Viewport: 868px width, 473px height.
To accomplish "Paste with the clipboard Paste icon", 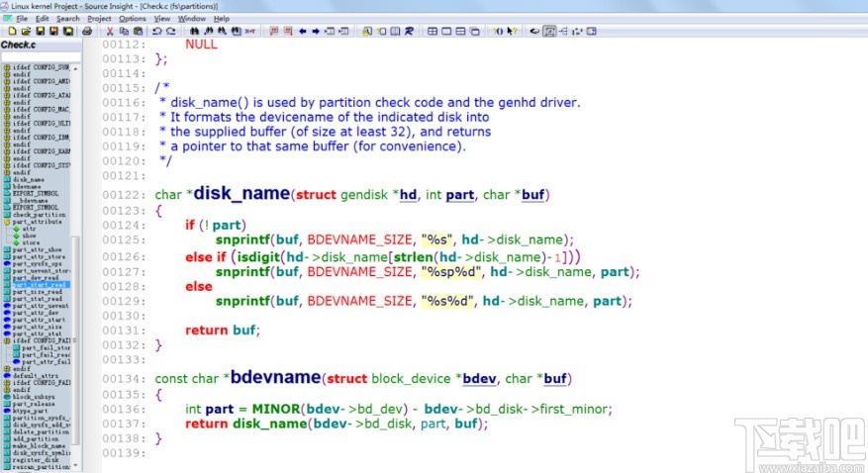I will (138, 32).
